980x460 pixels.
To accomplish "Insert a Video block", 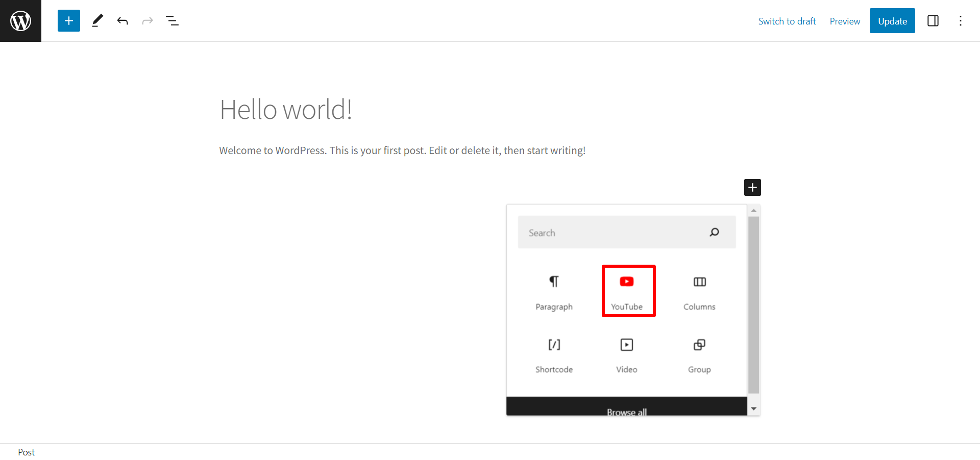I will (627, 355).
